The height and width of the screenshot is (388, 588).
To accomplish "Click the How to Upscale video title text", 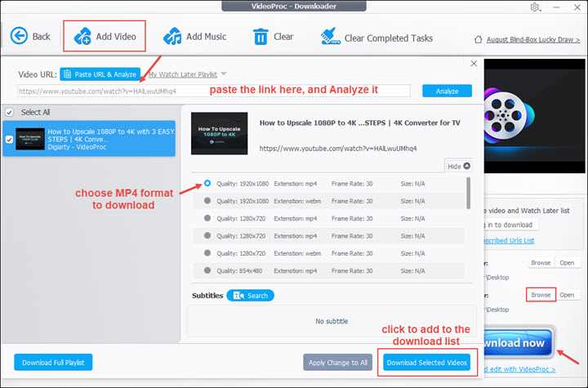I will click(359, 123).
